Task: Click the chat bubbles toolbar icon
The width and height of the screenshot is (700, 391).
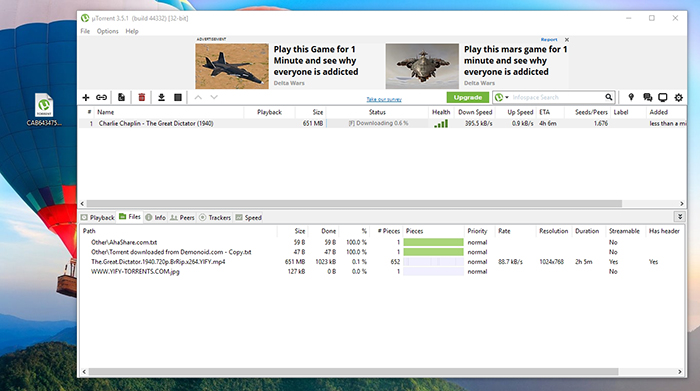Action: coord(647,97)
